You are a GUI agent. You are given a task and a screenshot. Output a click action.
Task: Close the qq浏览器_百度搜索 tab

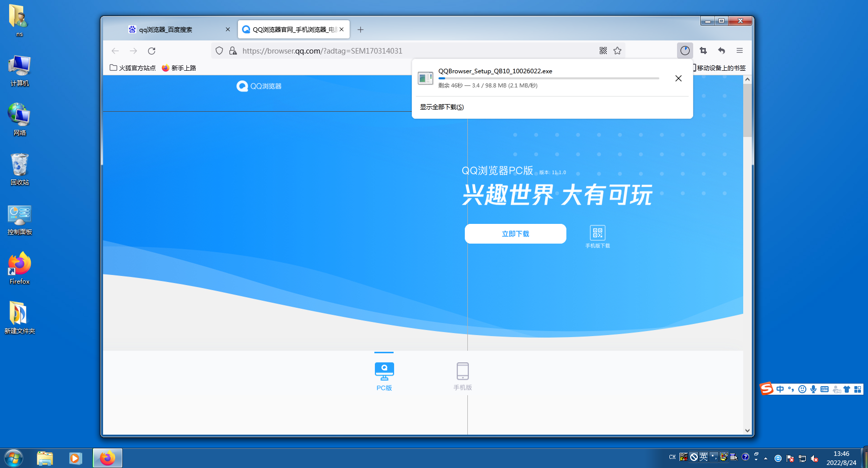[x=228, y=30]
